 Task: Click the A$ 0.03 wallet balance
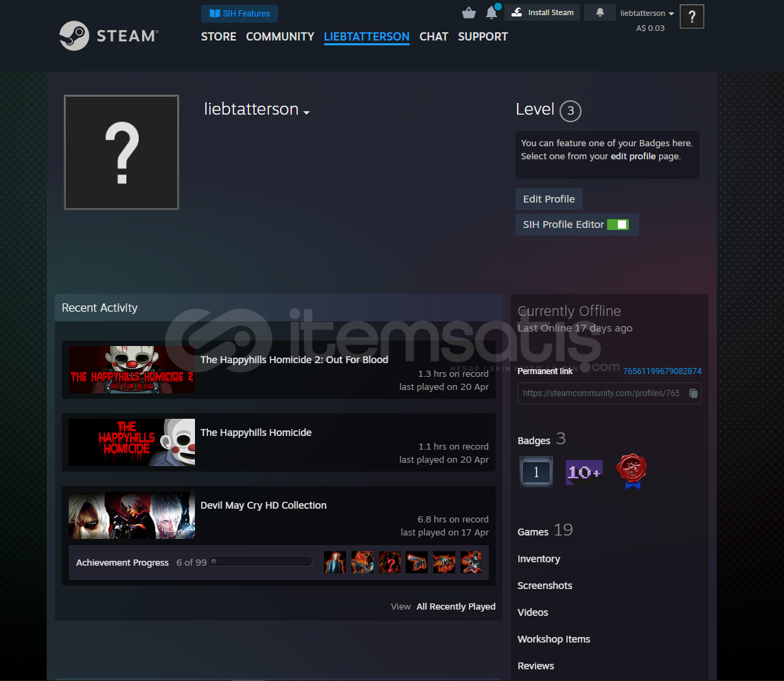650,28
